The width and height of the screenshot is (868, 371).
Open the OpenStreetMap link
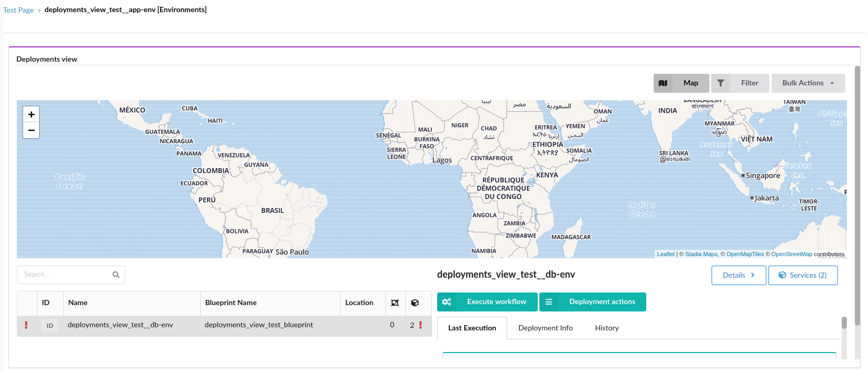(x=792, y=254)
